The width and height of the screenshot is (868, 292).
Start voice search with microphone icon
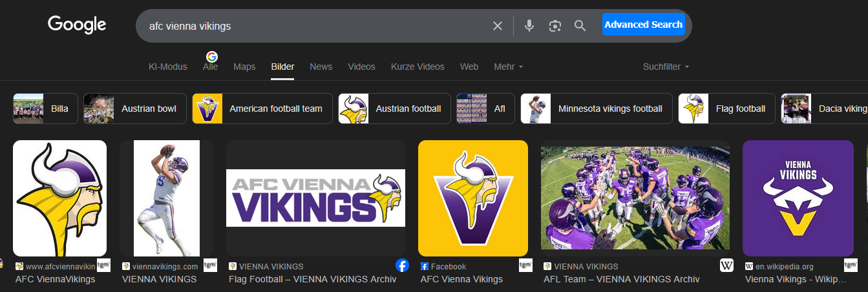[529, 26]
